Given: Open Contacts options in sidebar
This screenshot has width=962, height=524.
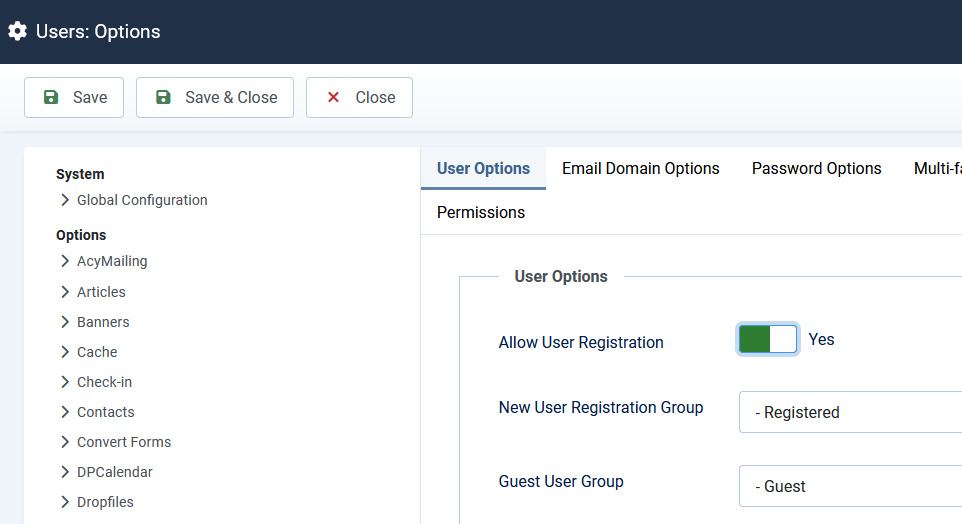Looking at the screenshot, I should click(x=105, y=412).
